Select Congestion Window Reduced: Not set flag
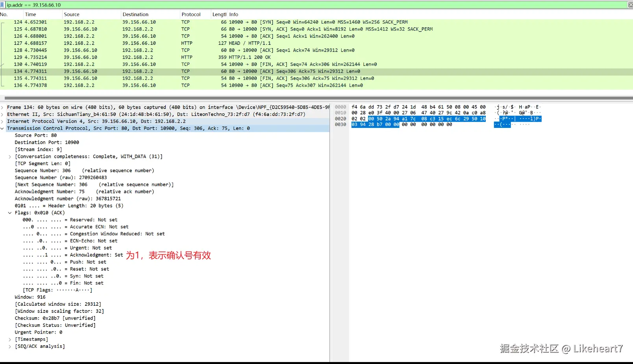This screenshot has height=364, width=633. 94,234
